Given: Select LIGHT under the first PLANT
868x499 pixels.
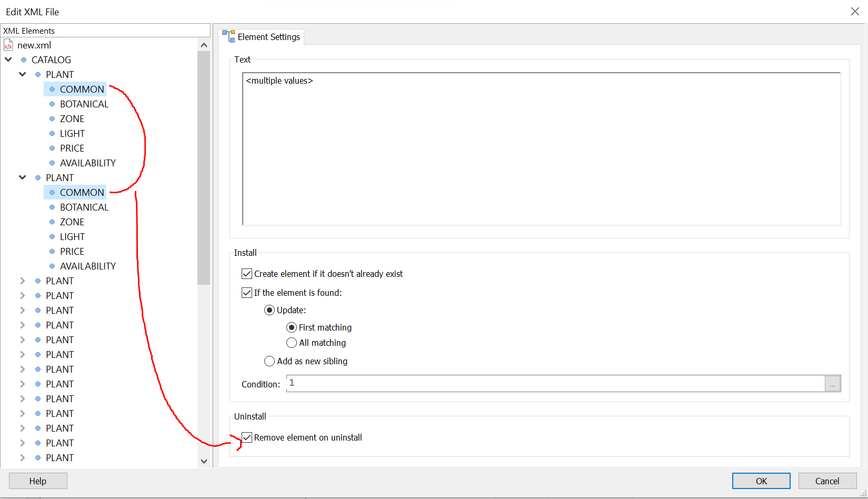Looking at the screenshot, I should [x=72, y=134].
